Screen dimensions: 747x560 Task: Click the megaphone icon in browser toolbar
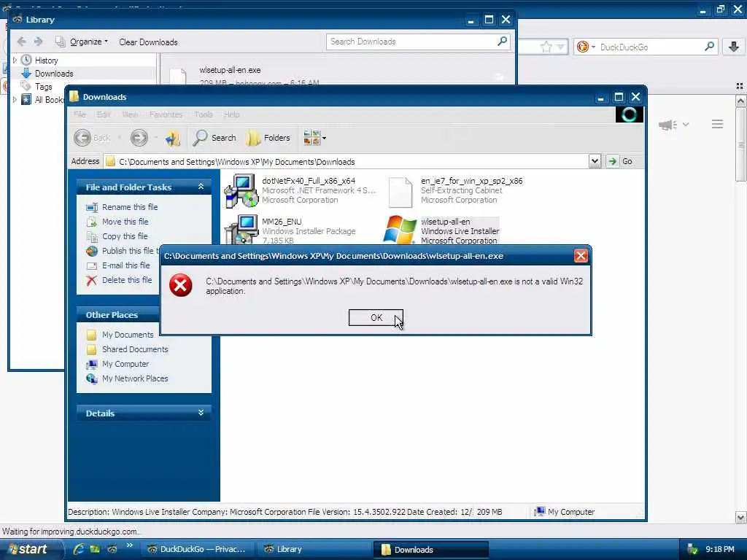668,125
